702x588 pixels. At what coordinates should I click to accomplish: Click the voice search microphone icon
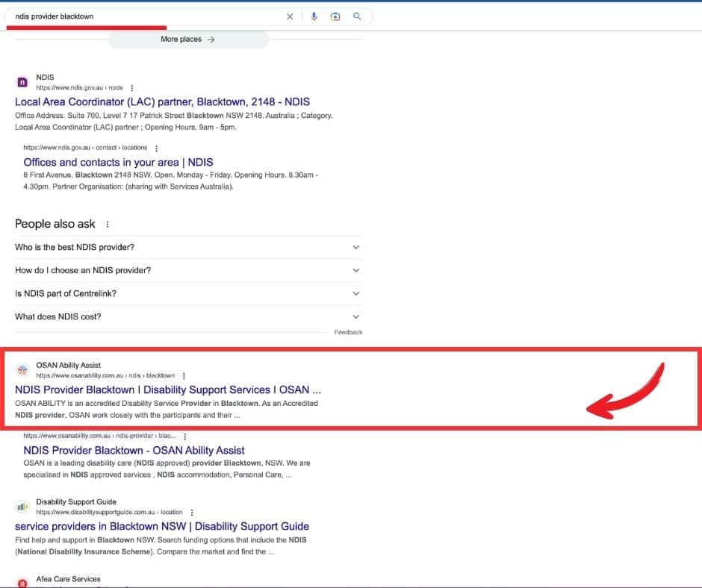click(314, 16)
